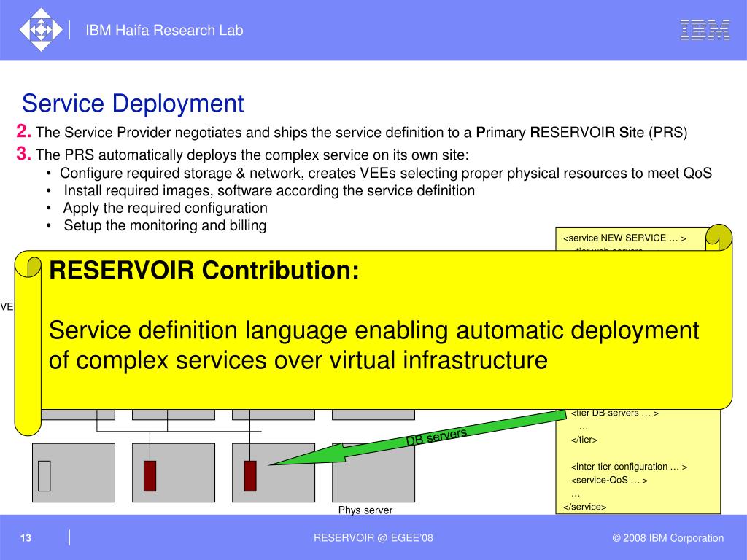Click the "RESERVOIR @ EGEE'08" footer text
Screen dimensions: 747x560
[373, 538]
